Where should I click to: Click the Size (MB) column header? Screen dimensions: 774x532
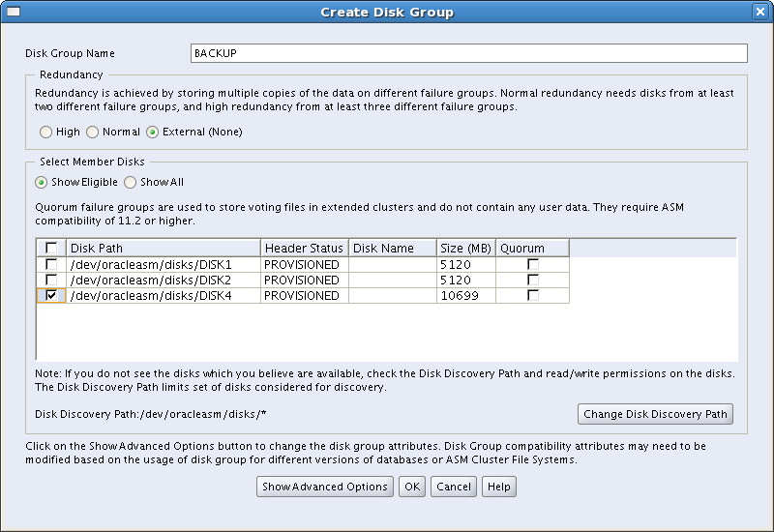(466, 248)
